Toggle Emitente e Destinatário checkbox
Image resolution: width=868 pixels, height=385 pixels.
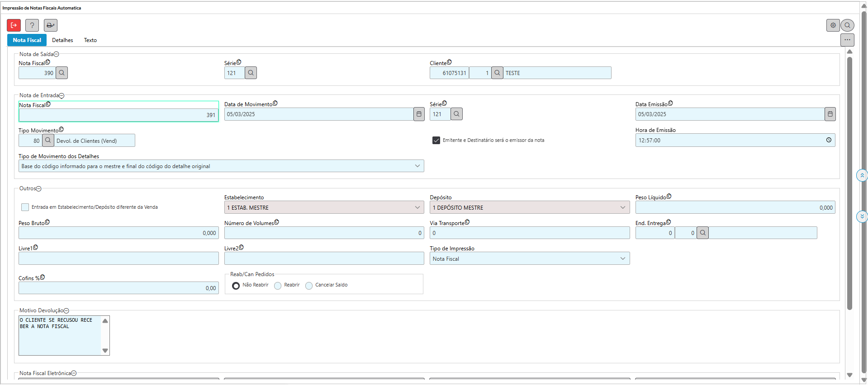pyautogui.click(x=436, y=141)
